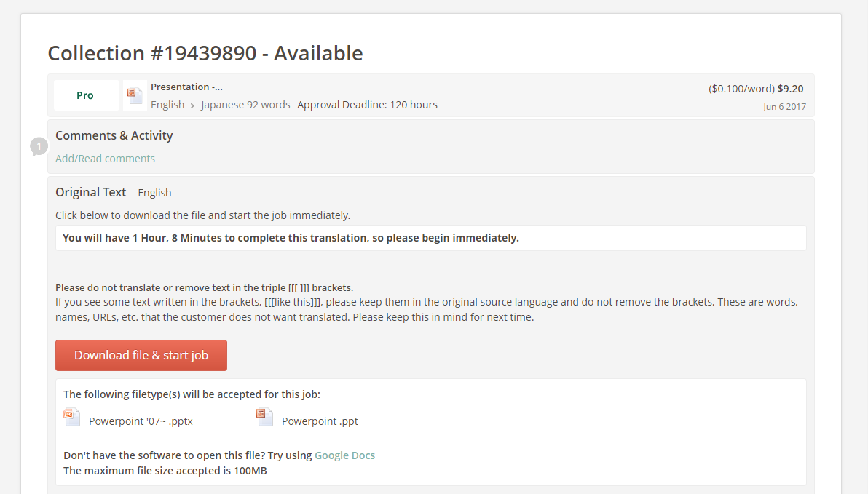Click "Powerpoint '07~ .pptx" label
The width and height of the screenshot is (868, 494).
pyautogui.click(x=141, y=421)
